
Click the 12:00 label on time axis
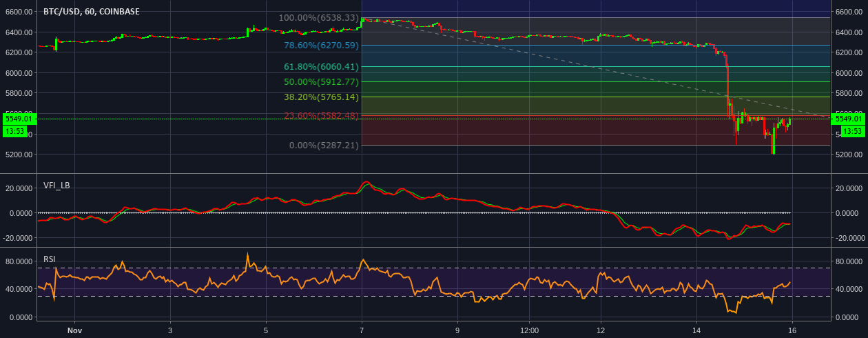529,332
